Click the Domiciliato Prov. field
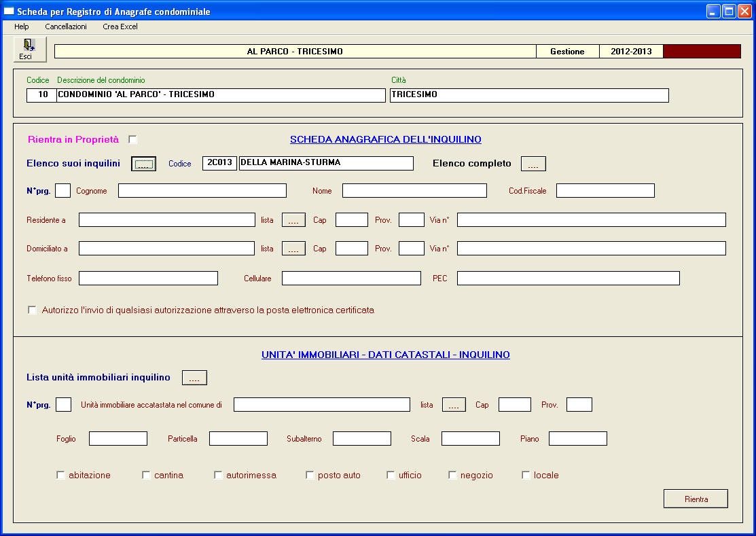The width and height of the screenshot is (756, 536). [412, 248]
